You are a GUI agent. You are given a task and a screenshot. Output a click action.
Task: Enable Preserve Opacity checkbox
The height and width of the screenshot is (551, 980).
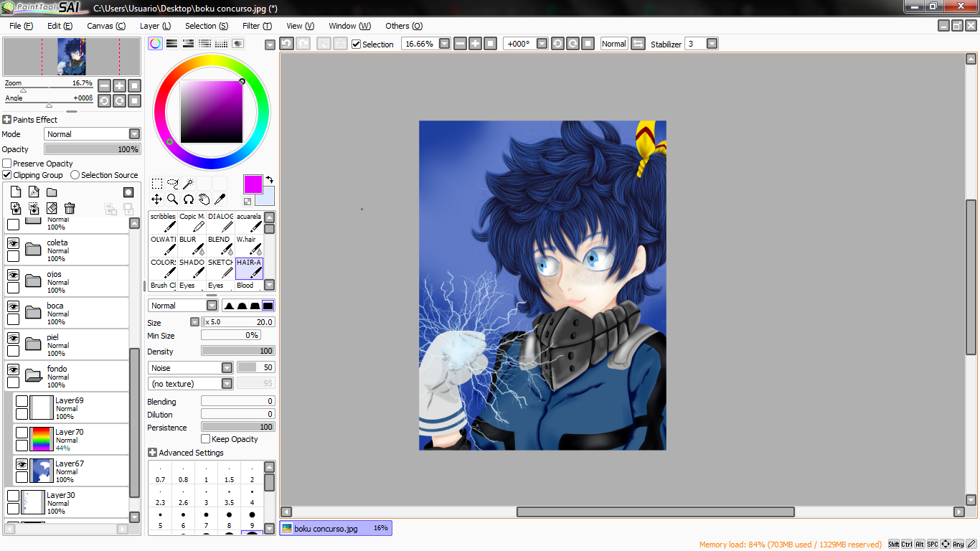pos(7,164)
